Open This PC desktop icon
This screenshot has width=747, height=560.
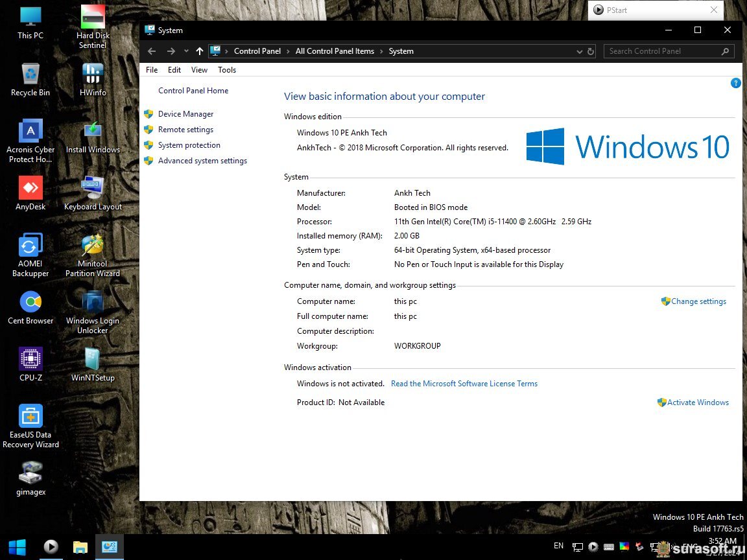coord(30,22)
